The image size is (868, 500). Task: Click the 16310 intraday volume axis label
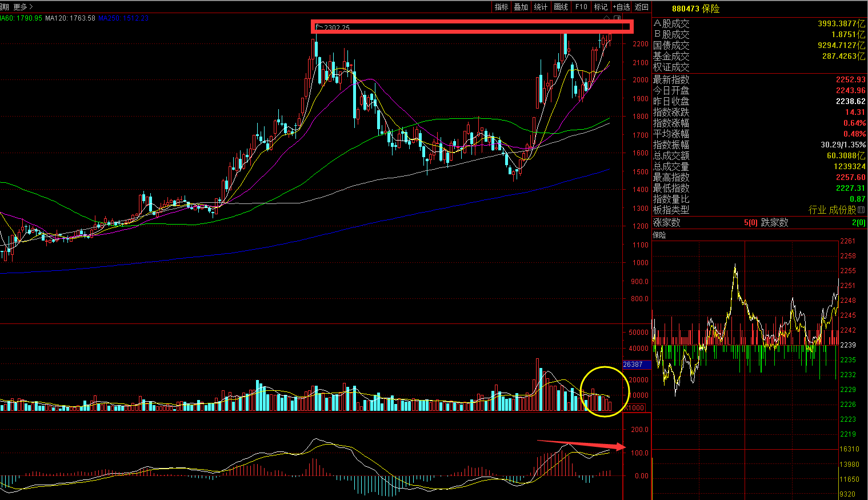(x=849, y=449)
